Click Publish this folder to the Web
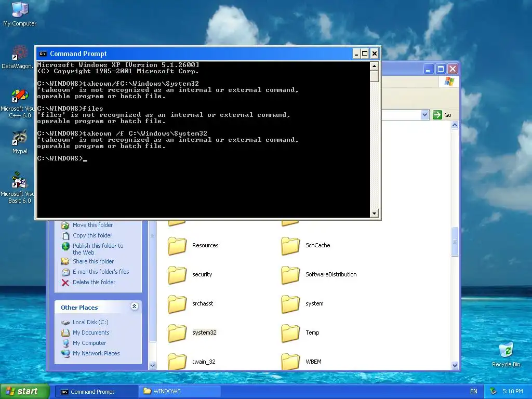This screenshot has width=532, height=399. [x=98, y=249]
